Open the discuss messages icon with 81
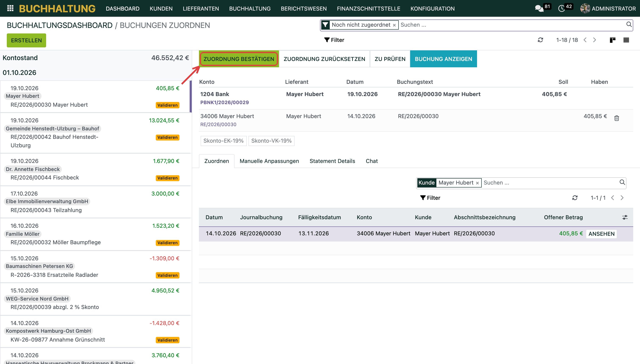This screenshot has width=640, height=364. 539,8
